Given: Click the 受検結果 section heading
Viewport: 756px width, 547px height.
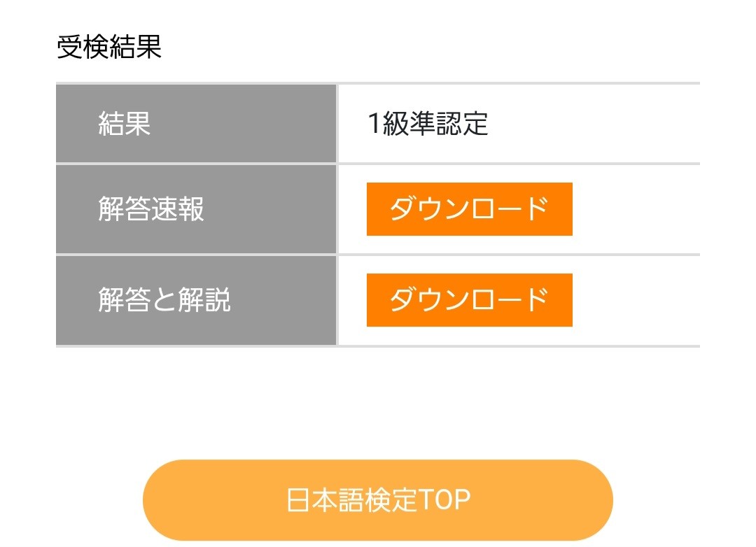Looking at the screenshot, I should (109, 47).
